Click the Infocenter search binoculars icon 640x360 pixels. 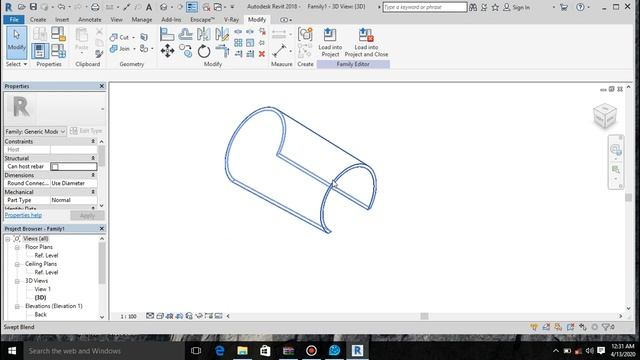(x=473, y=7)
